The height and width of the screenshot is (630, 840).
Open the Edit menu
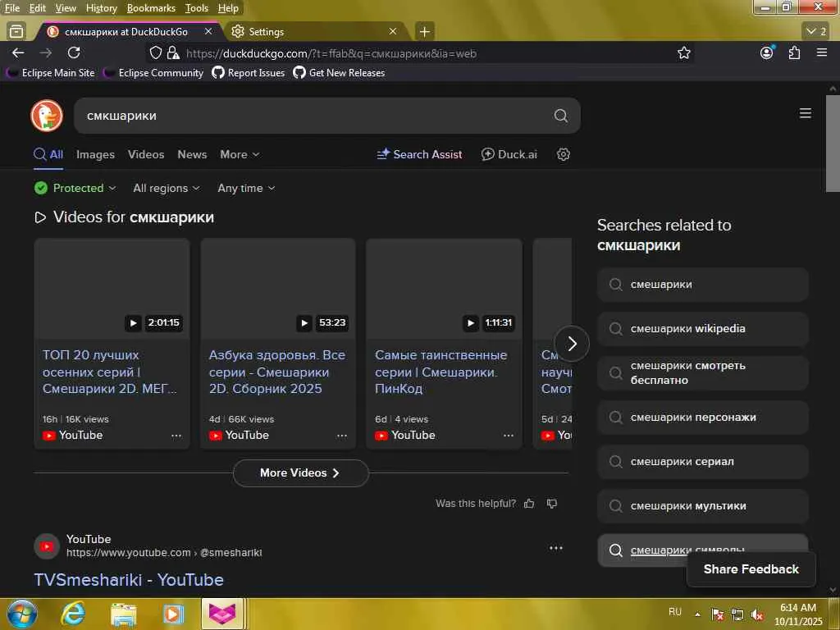coord(38,8)
